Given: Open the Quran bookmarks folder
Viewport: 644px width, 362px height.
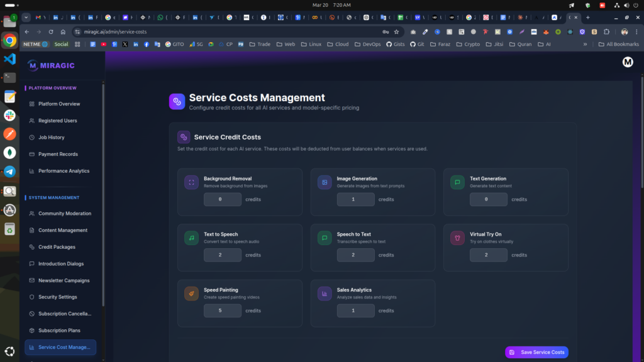Looking at the screenshot, I should coord(520,45).
